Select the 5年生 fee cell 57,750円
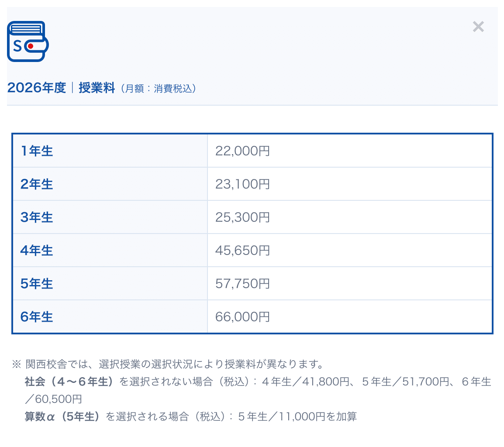Image resolution: width=504 pixels, height=447 pixels. click(x=242, y=283)
